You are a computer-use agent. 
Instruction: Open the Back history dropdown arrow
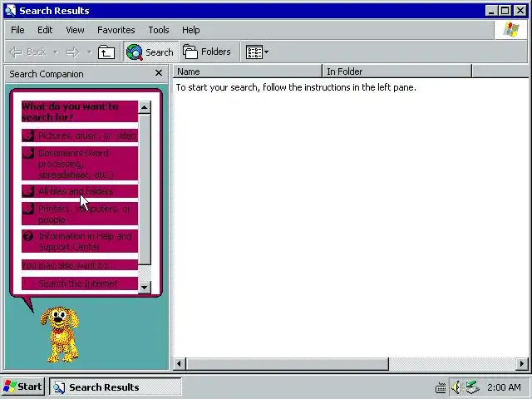pyautogui.click(x=56, y=52)
